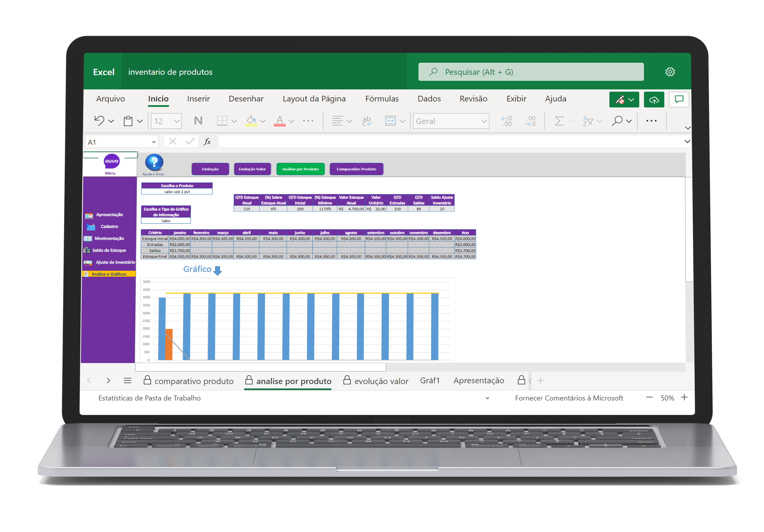764x532 pixels.
Task: Click the Evolução Valor button
Action: coord(252,169)
